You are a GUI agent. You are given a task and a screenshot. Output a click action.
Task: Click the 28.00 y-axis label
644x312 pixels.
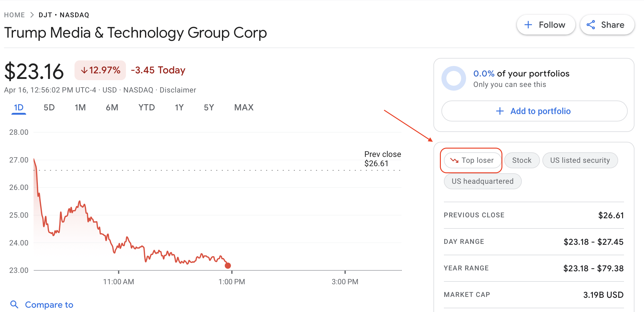tap(19, 132)
